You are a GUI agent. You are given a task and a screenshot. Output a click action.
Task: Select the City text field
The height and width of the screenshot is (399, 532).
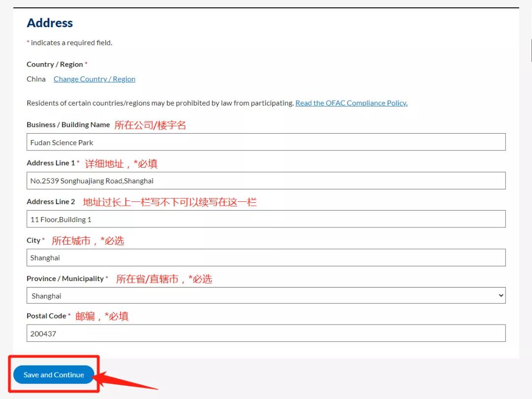266,258
